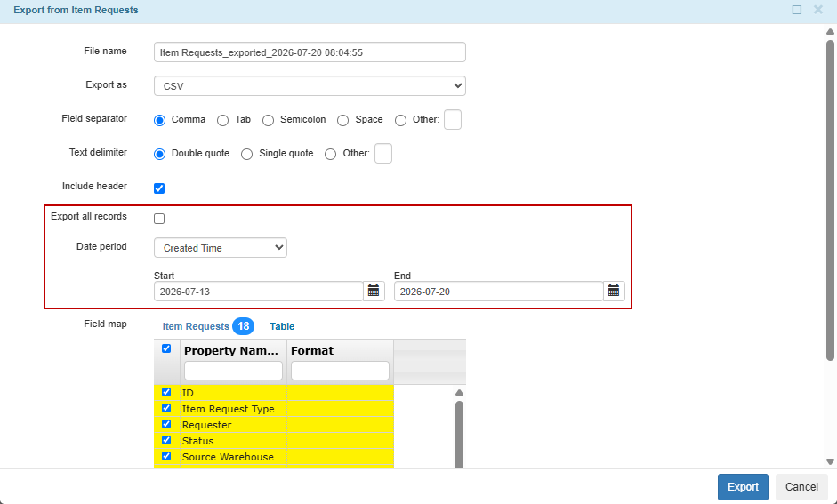
Task: Click the field map list scrollbar thumb
Action: point(459,435)
